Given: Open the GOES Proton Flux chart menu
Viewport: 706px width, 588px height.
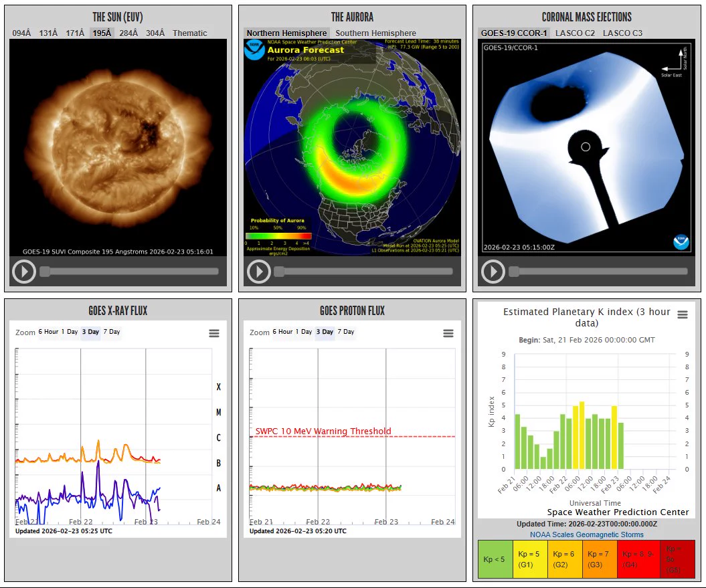Looking at the screenshot, I should coord(448,333).
